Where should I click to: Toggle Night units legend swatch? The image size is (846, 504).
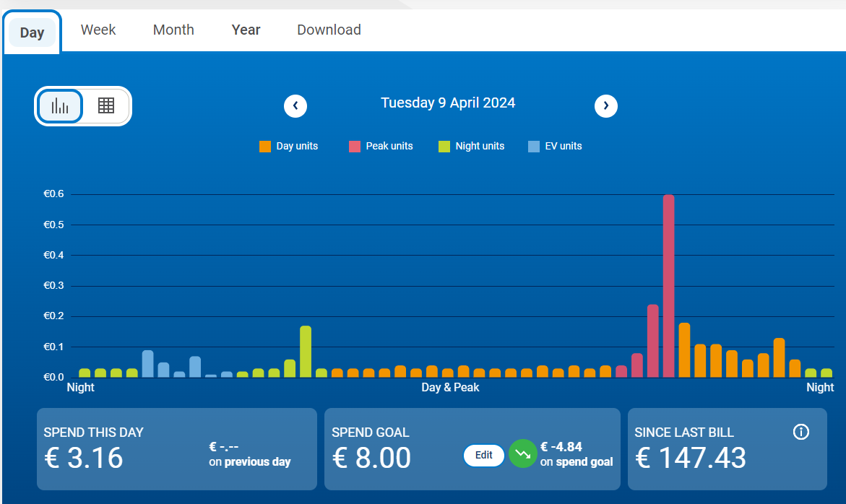[444, 147]
